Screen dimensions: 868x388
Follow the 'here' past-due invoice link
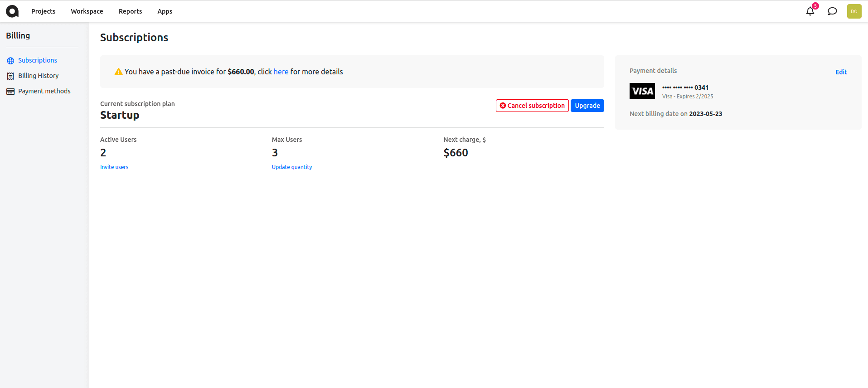[281, 72]
